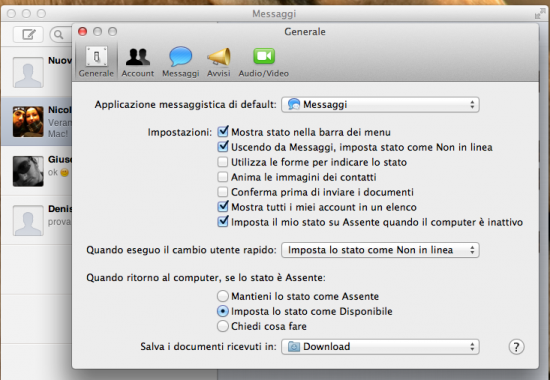The width and height of the screenshot is (550, 380).
Task: Toggle Uscendo da Messaggi Non in linea checkbox
Action: click(x=223, y=147)
